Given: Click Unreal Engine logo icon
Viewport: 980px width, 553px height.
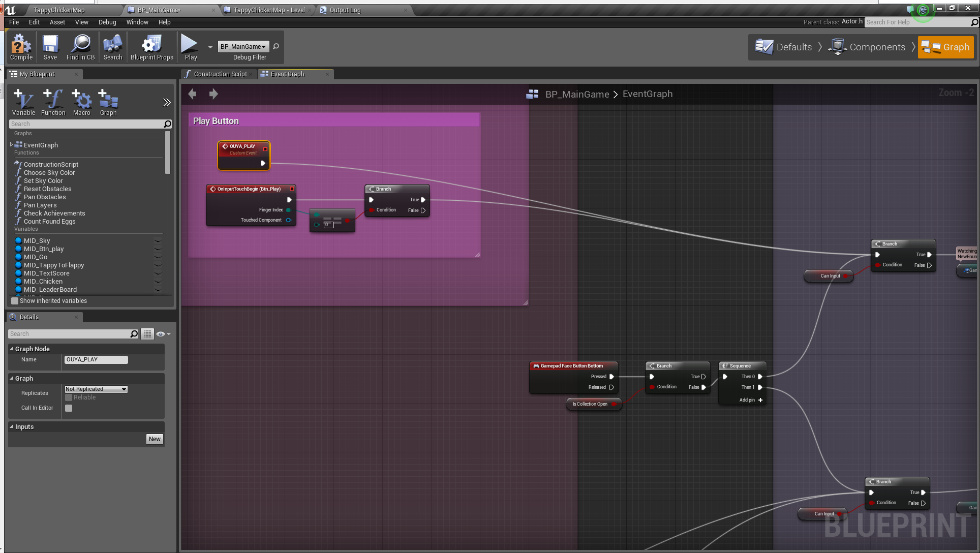Looking at the screenshot, I should click(11, 10).
